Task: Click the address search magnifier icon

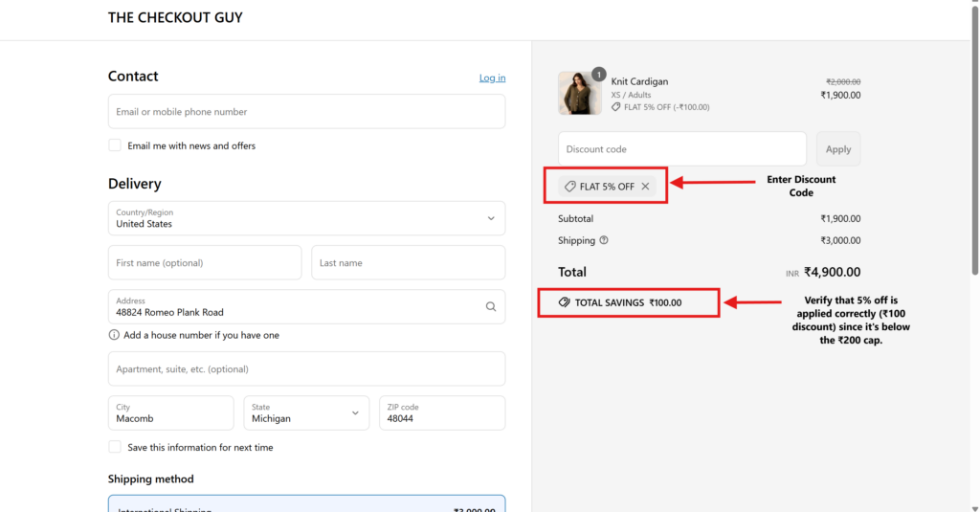Action: 490,307
